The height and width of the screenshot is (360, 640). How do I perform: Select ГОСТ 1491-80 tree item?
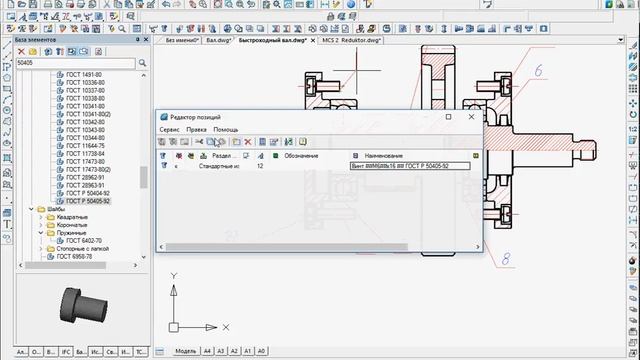pyautogui.click(x=84, y=75)
